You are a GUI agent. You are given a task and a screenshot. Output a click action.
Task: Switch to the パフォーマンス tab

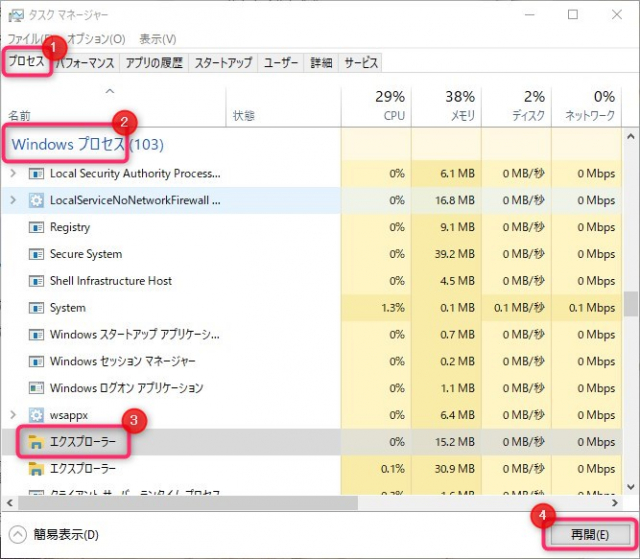coord(85,63)
